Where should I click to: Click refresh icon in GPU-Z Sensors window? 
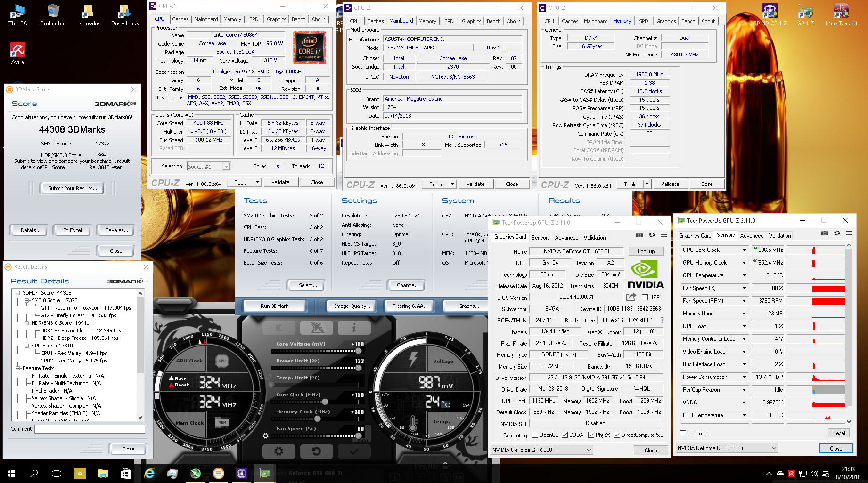click(x=837, y=233)
